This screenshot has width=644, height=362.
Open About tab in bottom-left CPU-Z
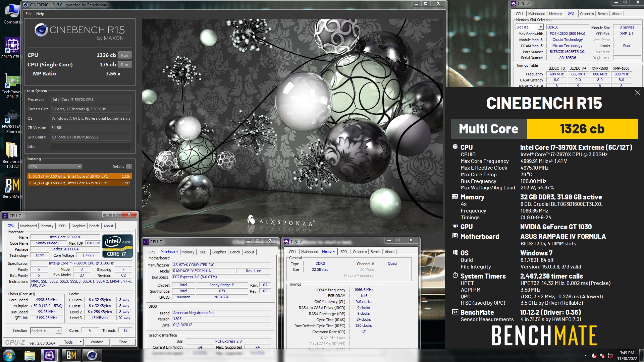pyautogui.click(x=108, y=226)
